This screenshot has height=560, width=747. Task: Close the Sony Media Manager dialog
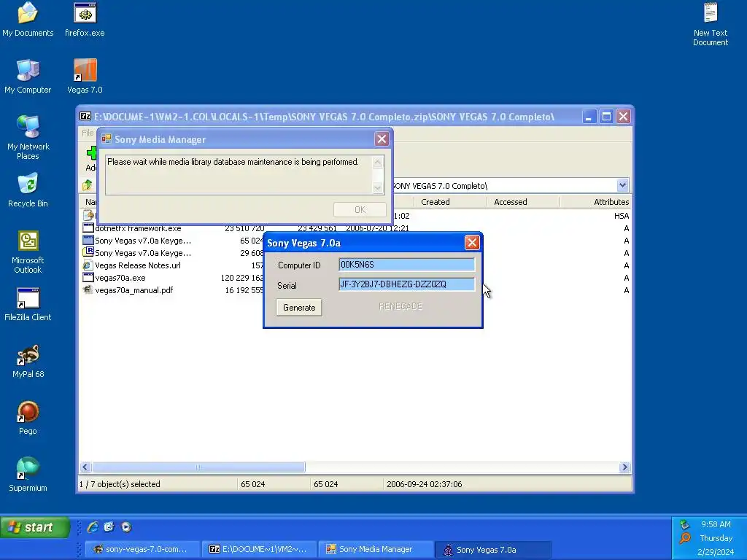[x=382, y=139]
